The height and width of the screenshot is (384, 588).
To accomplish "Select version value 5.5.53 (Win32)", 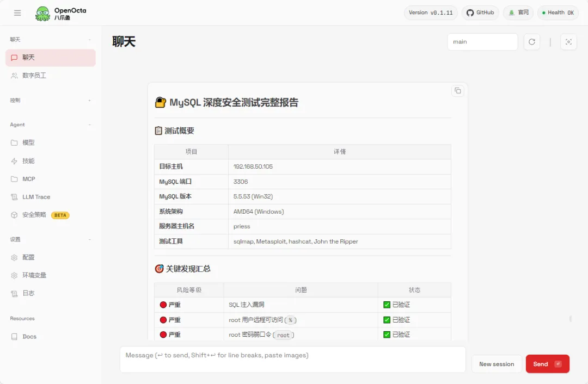I will 253,197.
